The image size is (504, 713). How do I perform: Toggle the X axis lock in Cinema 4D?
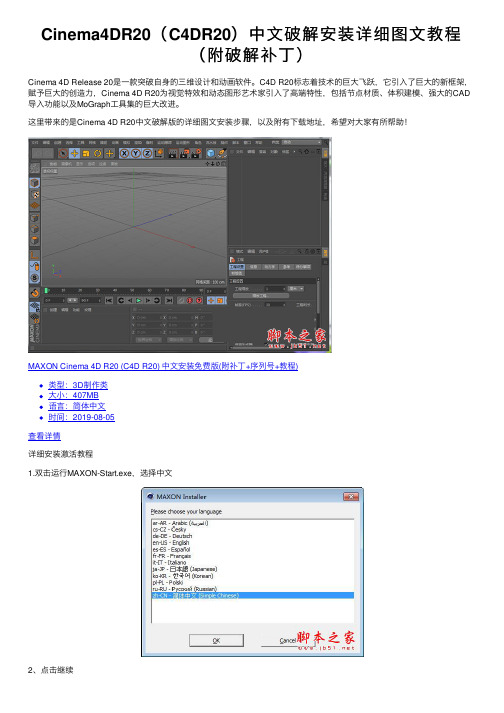coord(124,153)
